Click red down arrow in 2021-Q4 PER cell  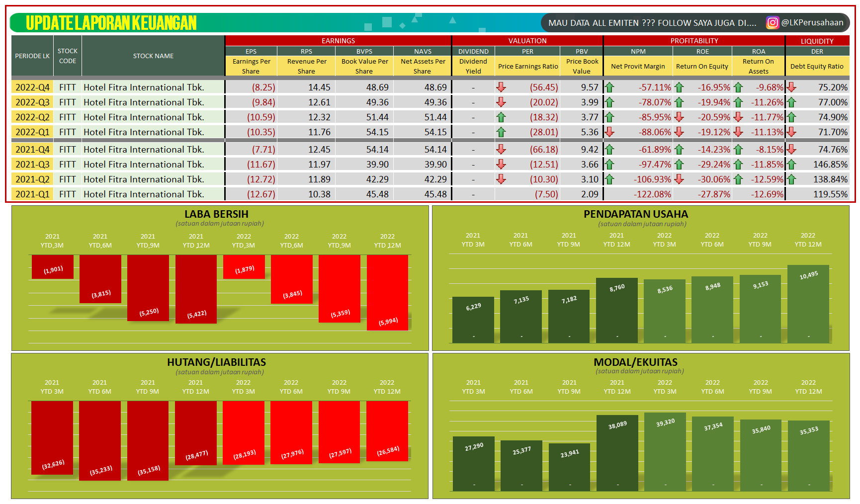click(x=502, y=149)
